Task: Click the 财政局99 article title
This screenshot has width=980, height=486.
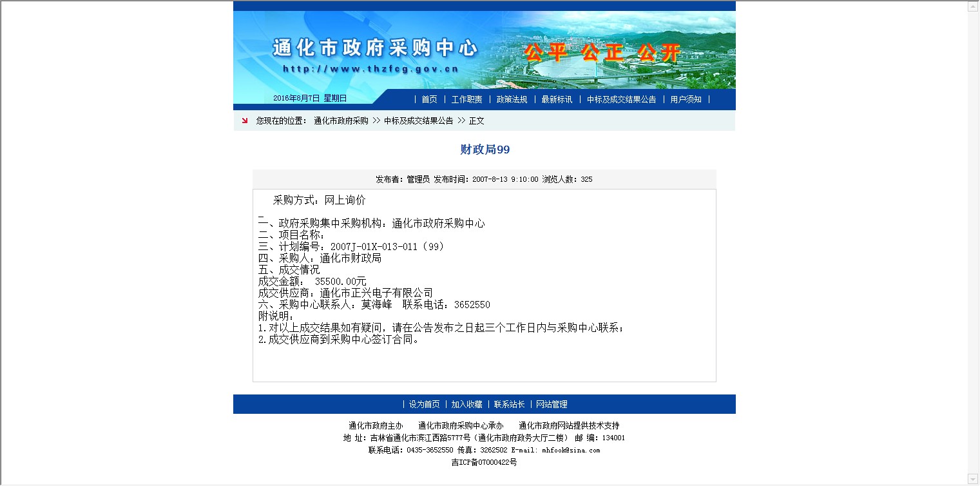Action: click(x=485, y=150)
